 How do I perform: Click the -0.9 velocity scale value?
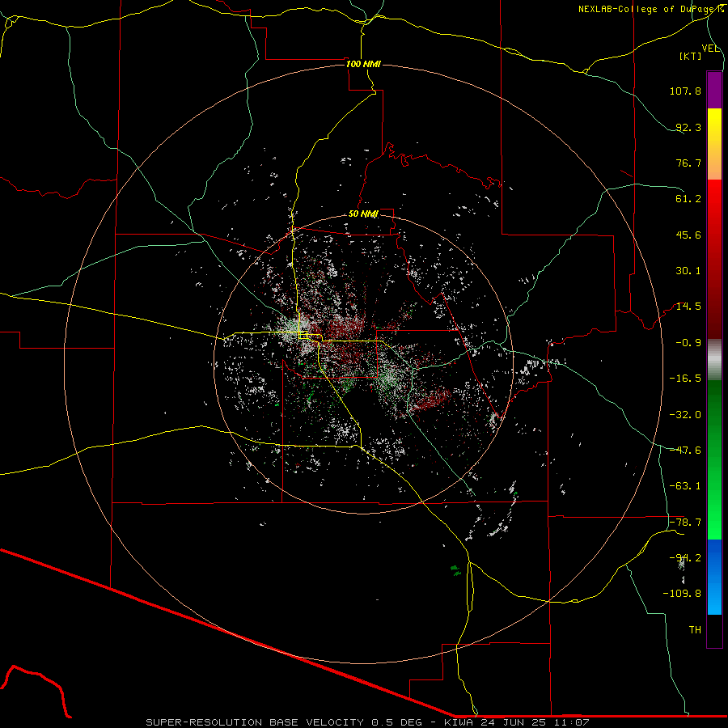(688, 343)
